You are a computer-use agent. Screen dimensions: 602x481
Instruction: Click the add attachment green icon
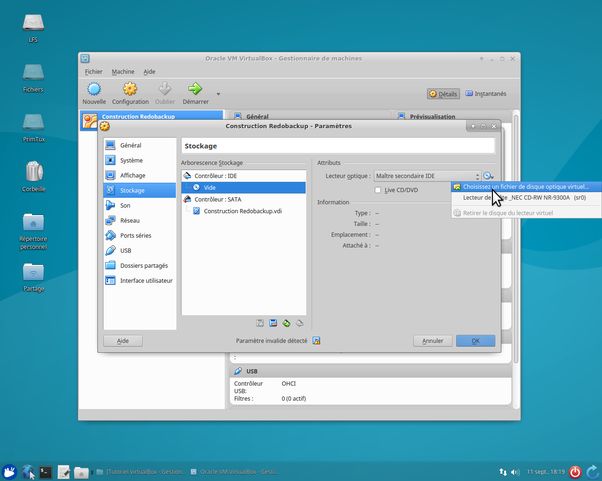[x=286, y=323]
